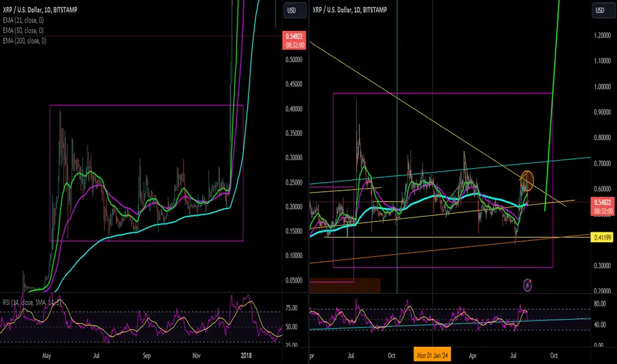Click the 0.45000 price axis value
Viewport: 617px width, 364px height.
294,84
